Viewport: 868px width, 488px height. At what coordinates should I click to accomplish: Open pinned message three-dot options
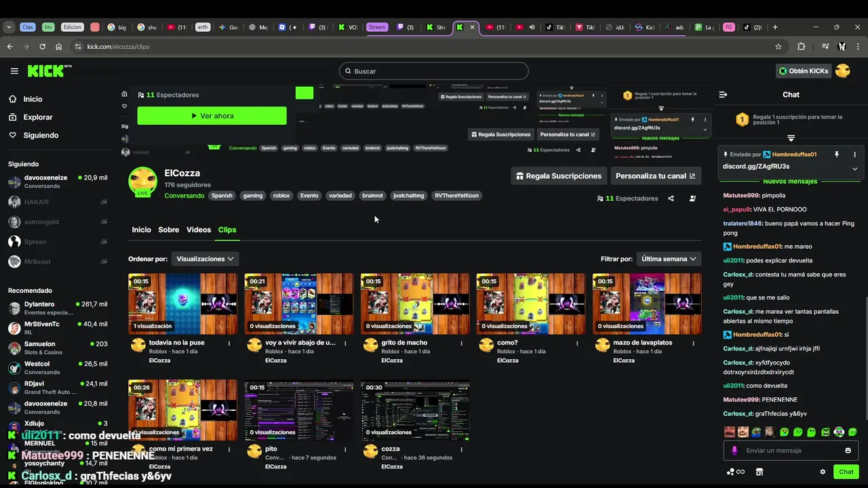click(x=854, y=155)
